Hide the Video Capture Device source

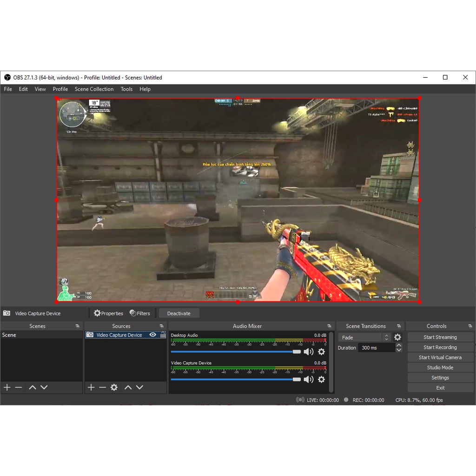pos(152,335)
